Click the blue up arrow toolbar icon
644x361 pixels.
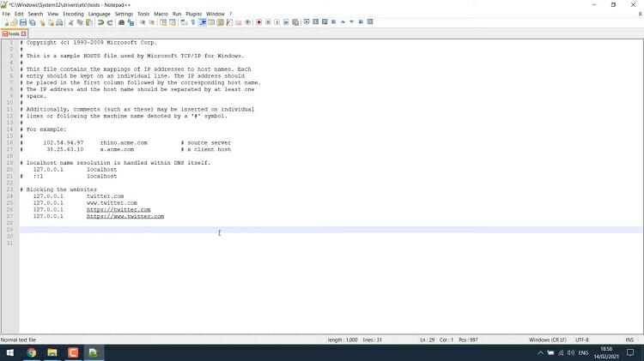[x=343, y=21]
